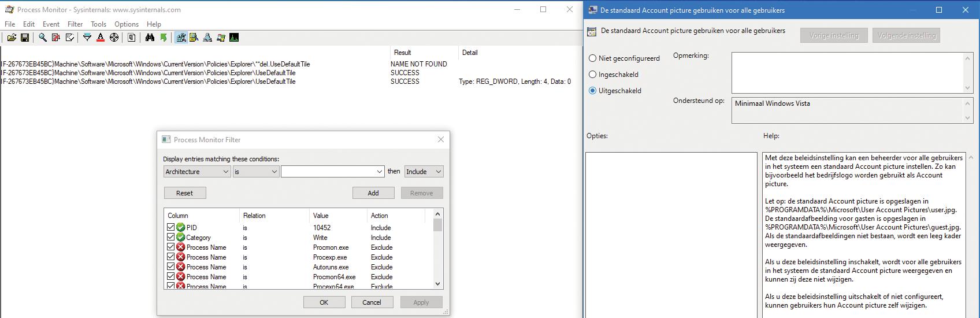
Task: Toggle the Show Network Activity icon
Action: tap(207, 38)
